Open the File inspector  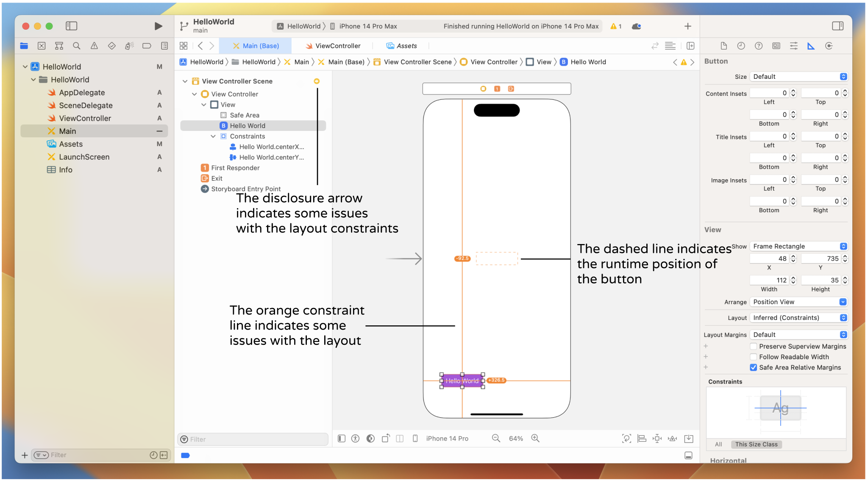724,46
